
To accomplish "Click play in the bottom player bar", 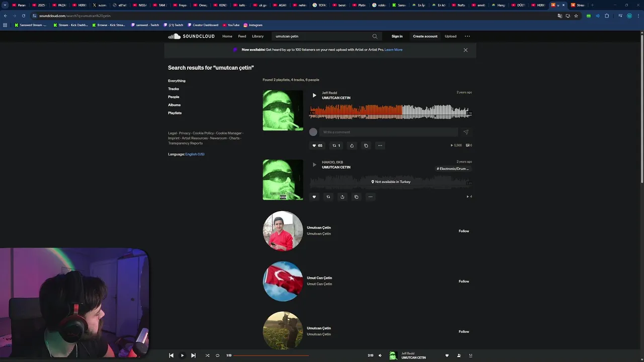I will [182, 355].
